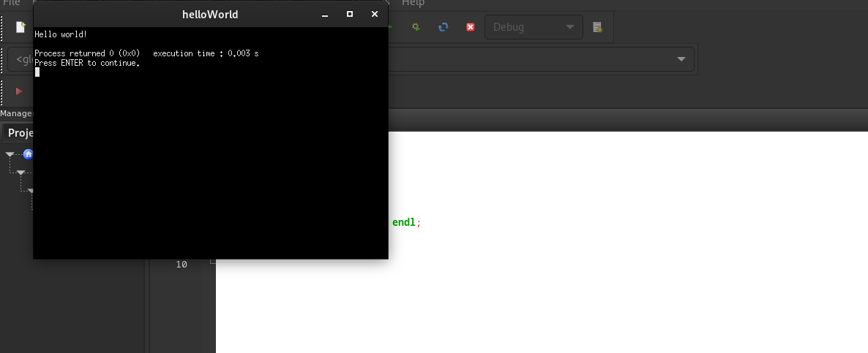The height and width of the screenshot is (353, 868).
Task: Click the red Abort build icon
Action: click(471, 27)
